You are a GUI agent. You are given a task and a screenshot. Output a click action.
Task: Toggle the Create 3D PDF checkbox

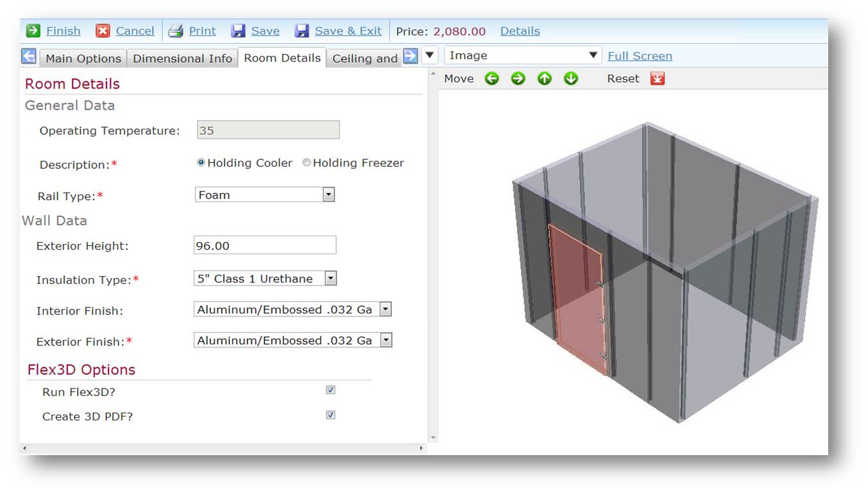point(330,415)
